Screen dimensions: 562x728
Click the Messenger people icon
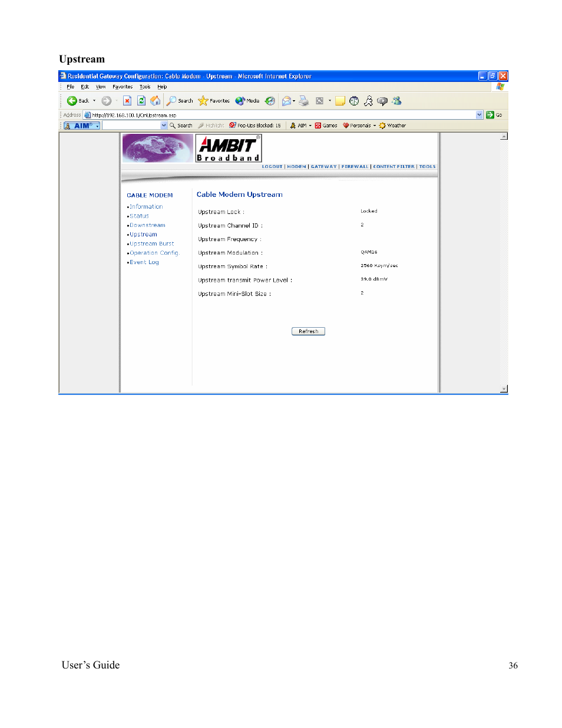[x=396, y=101]
